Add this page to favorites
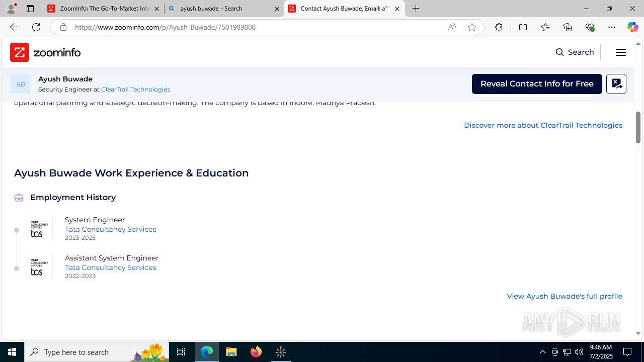Viewport: 644px width, 362px height. point(472,27)
